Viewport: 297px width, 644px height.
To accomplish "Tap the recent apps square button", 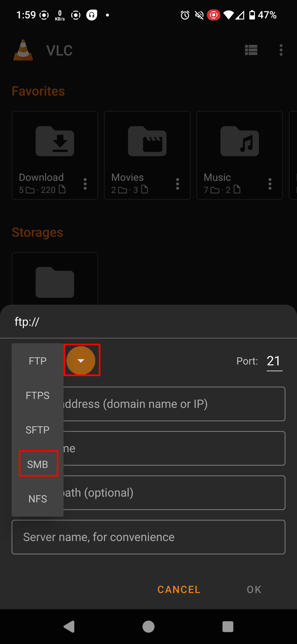I will (228, 627).
